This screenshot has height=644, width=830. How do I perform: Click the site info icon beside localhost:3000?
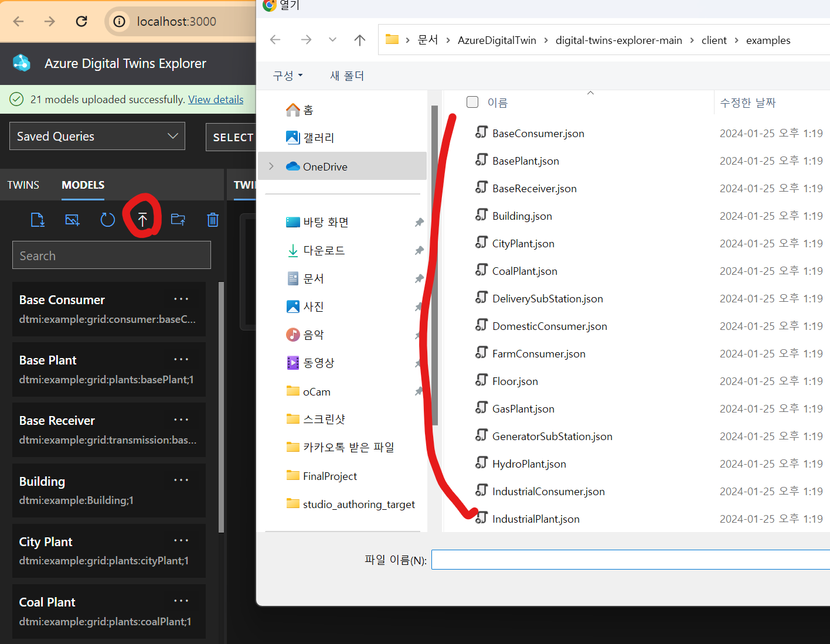(119, 22)
